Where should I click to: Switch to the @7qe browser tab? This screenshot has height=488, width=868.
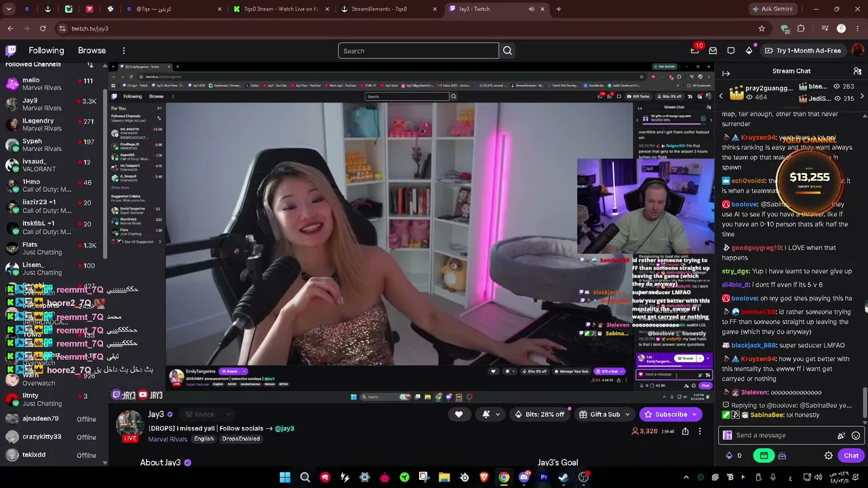pyautogui.click(x=173, y=9)
